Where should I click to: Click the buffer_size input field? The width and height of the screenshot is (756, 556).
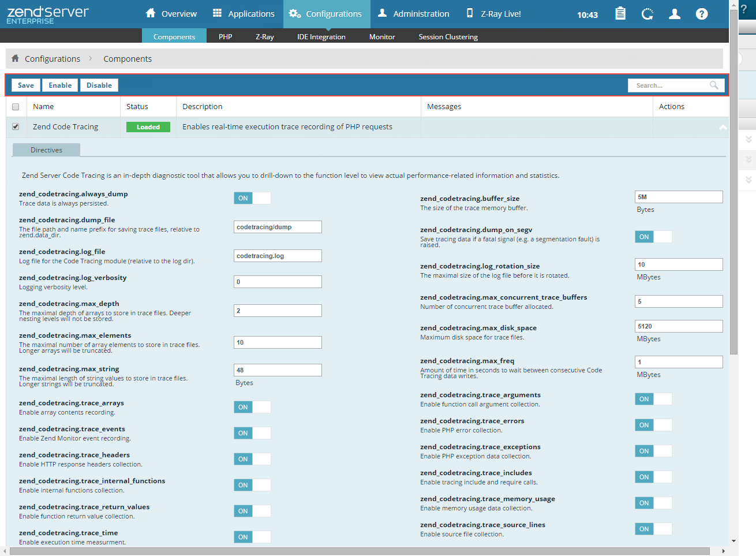pyautogui.click(x=678, y=197)
